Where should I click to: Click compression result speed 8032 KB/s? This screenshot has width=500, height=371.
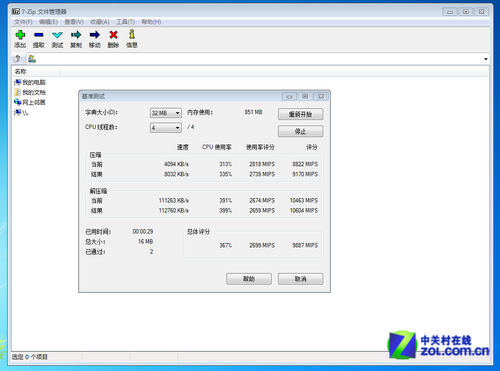[176, 174]
